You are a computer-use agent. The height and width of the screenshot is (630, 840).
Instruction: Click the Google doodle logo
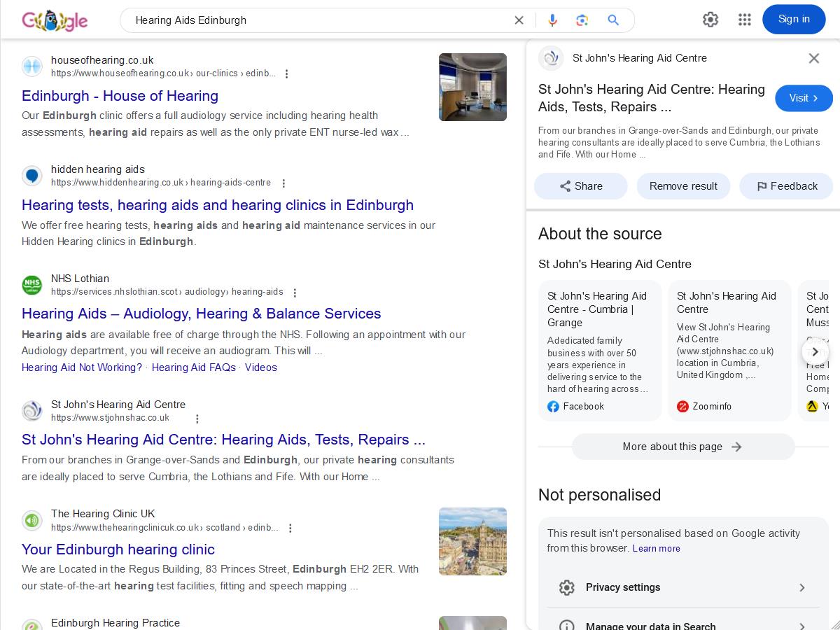pyautogui.click(x=55, y=20)
